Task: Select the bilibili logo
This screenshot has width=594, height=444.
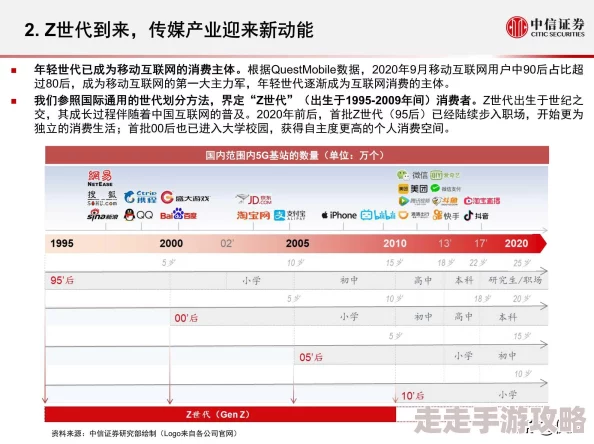Action: [378, 215]
